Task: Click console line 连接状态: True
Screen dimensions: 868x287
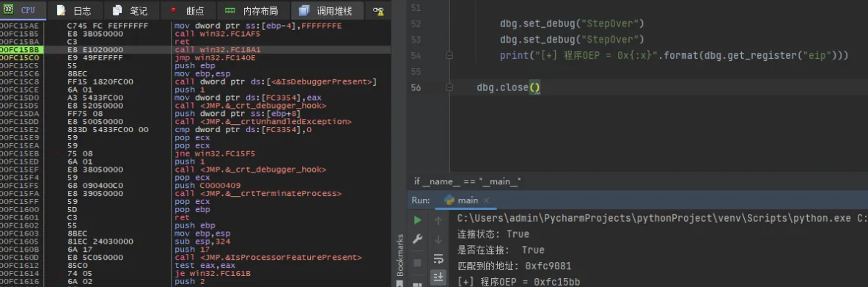Action: pos(493,234)
